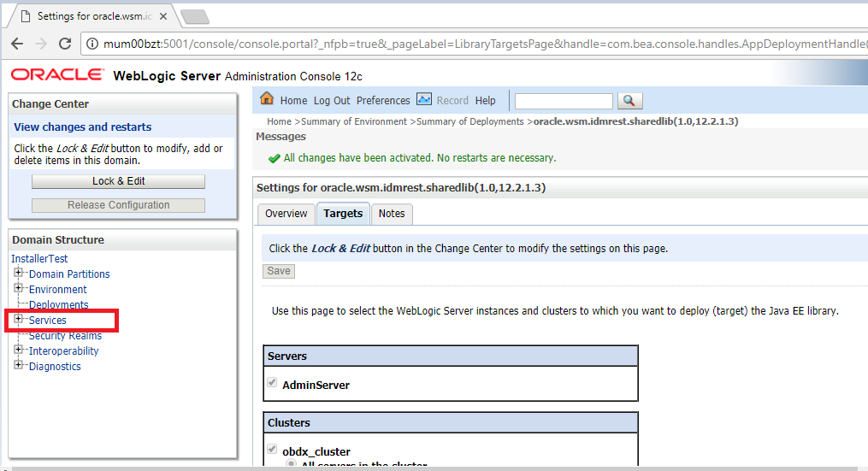Click the Oracle logo
Image resolution: width=868 pixels, height=471 pixels.
point(57,74)
